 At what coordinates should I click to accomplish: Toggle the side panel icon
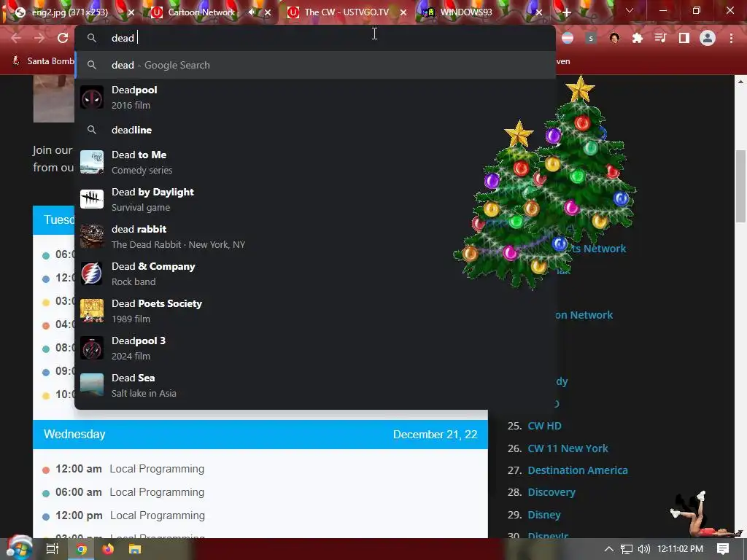684,38
